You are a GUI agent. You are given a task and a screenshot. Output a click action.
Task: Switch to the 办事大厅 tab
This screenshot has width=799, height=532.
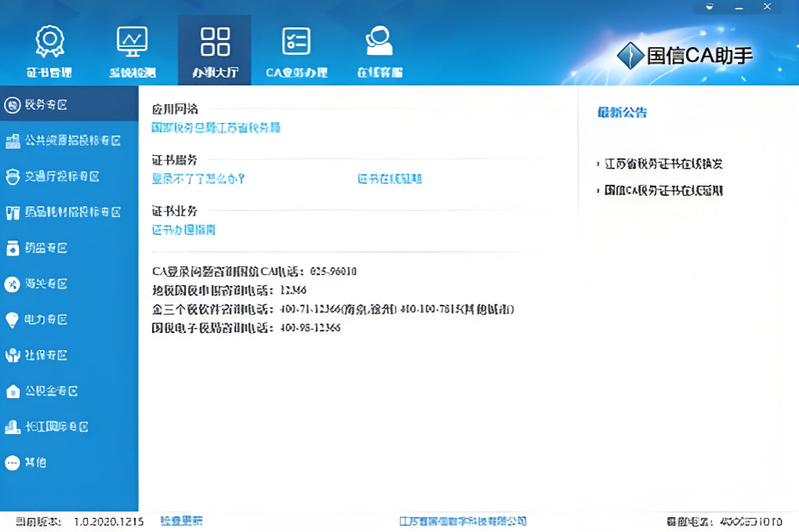click(215, 49)
